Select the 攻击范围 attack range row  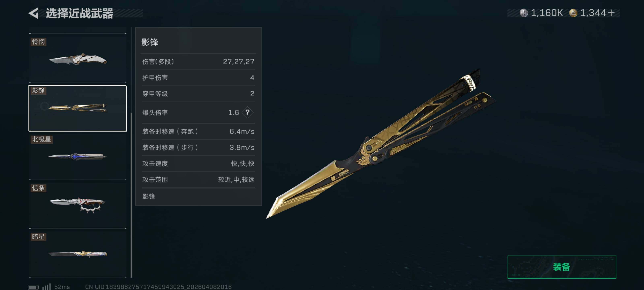tap(198, 179)
